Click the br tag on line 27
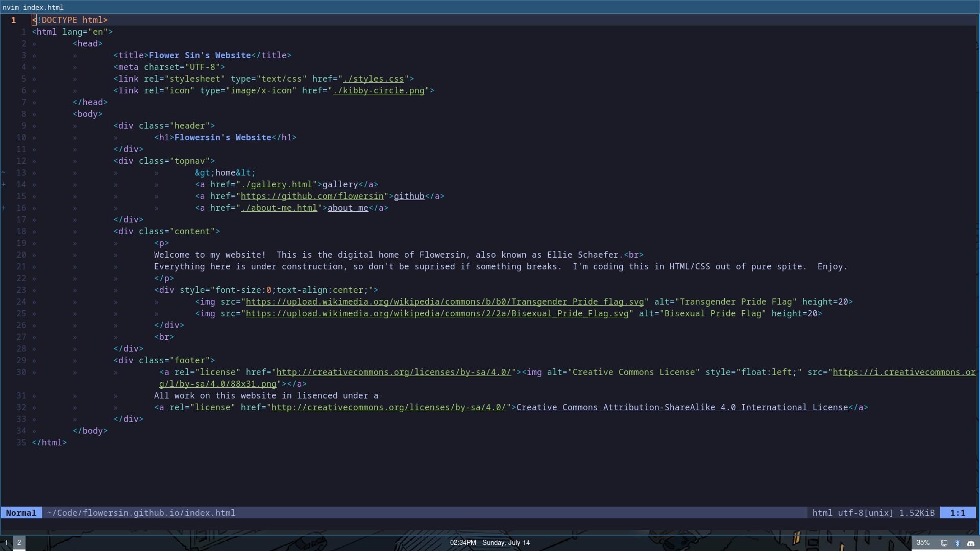The image size is (980, 551). (x=164, y=337)
